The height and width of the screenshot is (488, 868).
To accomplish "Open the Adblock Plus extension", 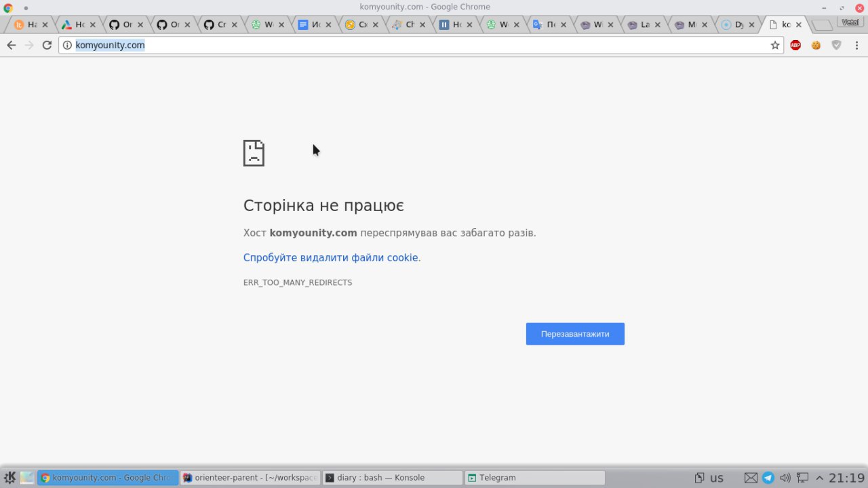I will pos(795,45).
